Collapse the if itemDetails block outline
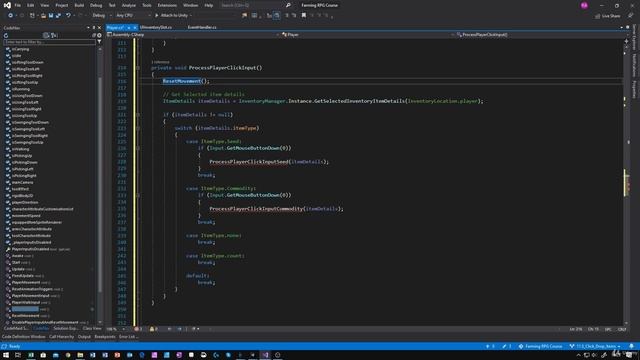Screen dimensions: 640x360 (138, 115)
